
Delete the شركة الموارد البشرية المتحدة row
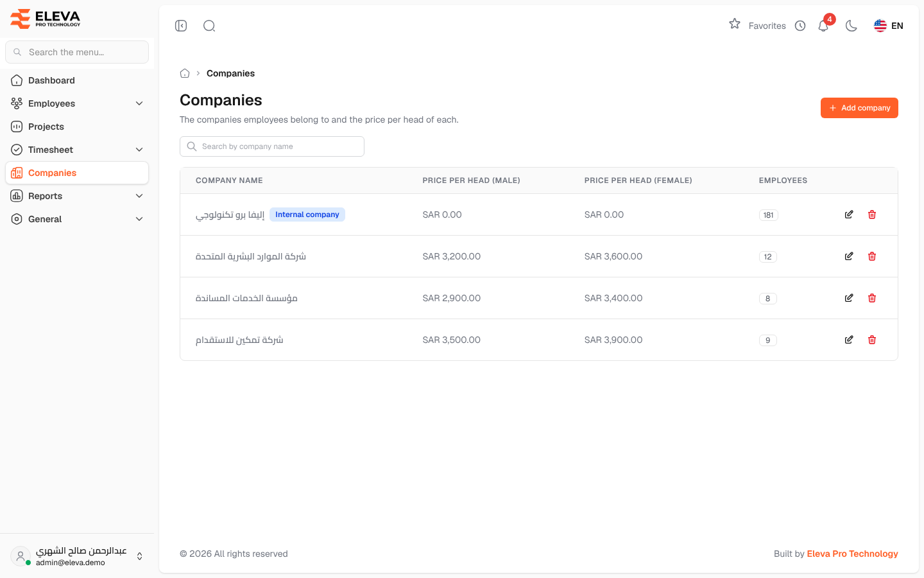point(872,256)
